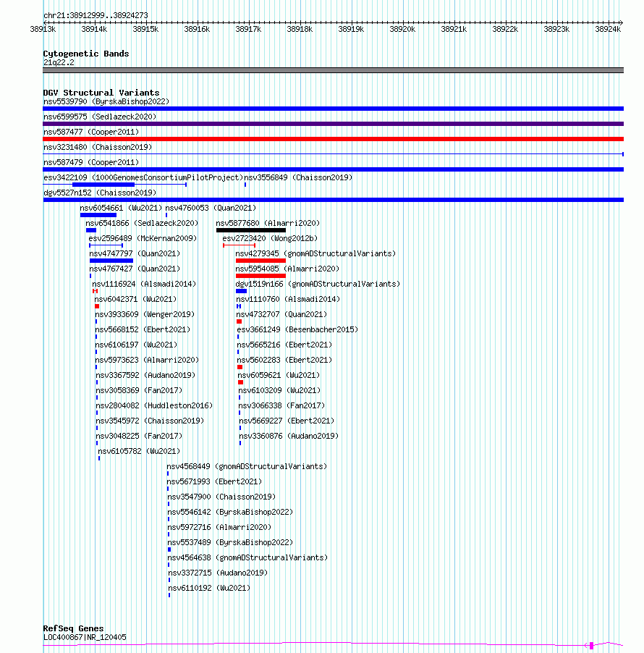Click the RefSeq Genes track title

coord(73,628)
